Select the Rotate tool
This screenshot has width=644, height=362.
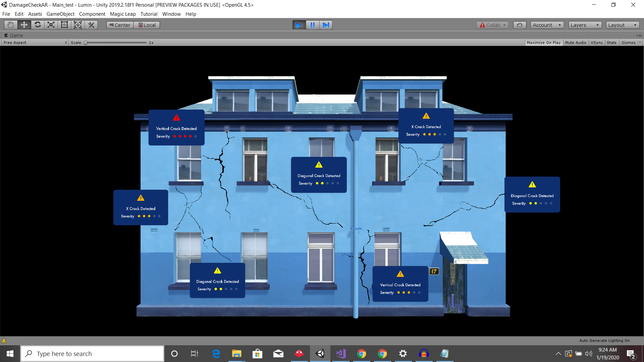(38, 25)
